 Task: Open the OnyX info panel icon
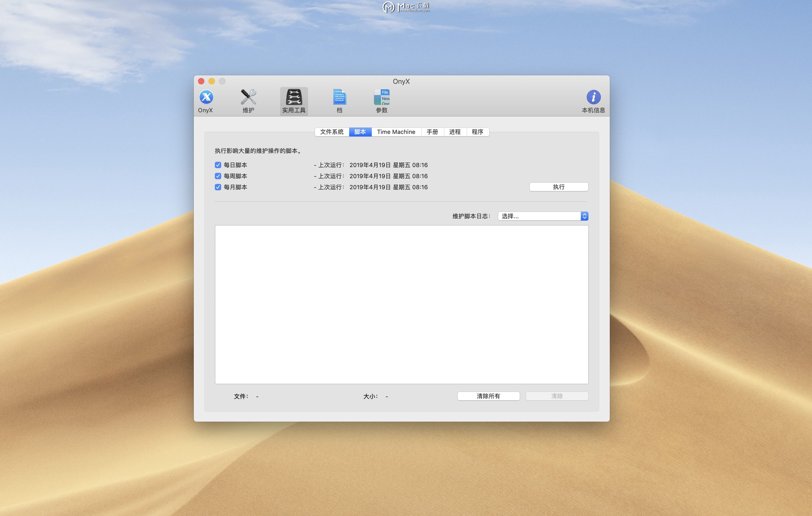(x=593, y=97)
